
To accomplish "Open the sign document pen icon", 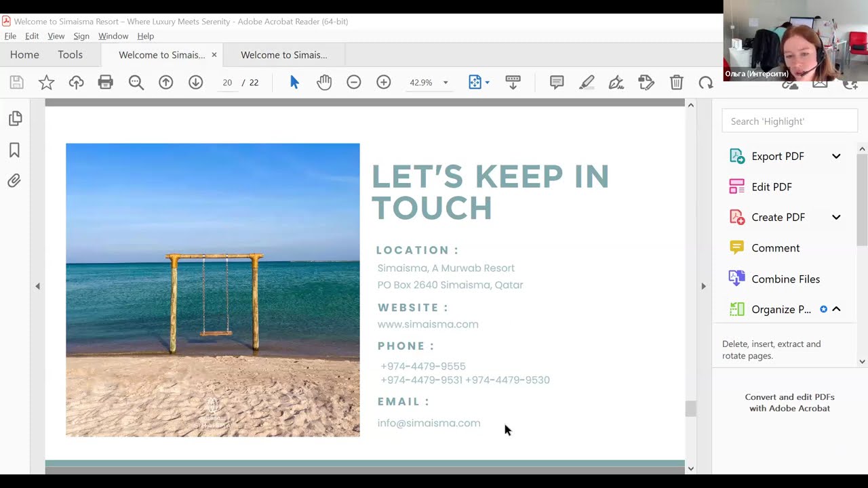I will click(x=616, y=83).
